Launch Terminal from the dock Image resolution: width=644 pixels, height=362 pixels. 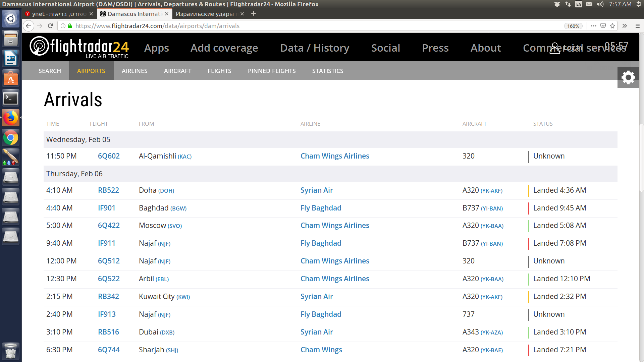click(11, 98)
